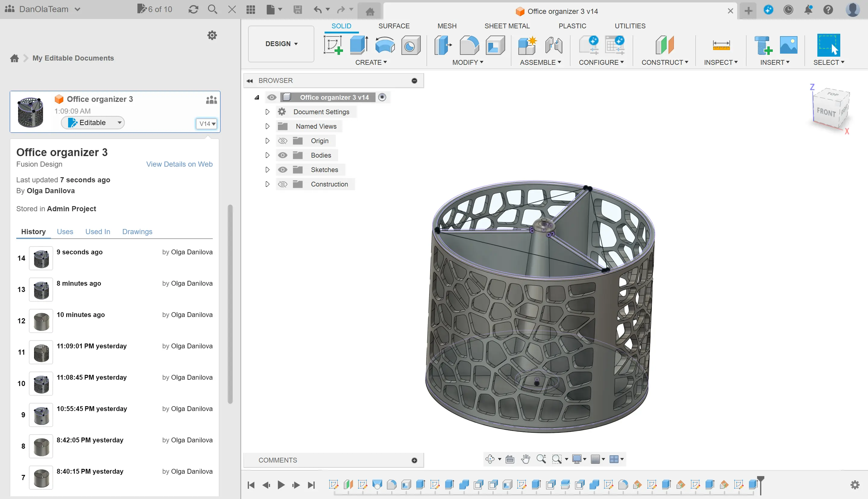Click the window Select tool icon
The height and width of the screenshot is (499, 868).
click(x=828, y=45)
